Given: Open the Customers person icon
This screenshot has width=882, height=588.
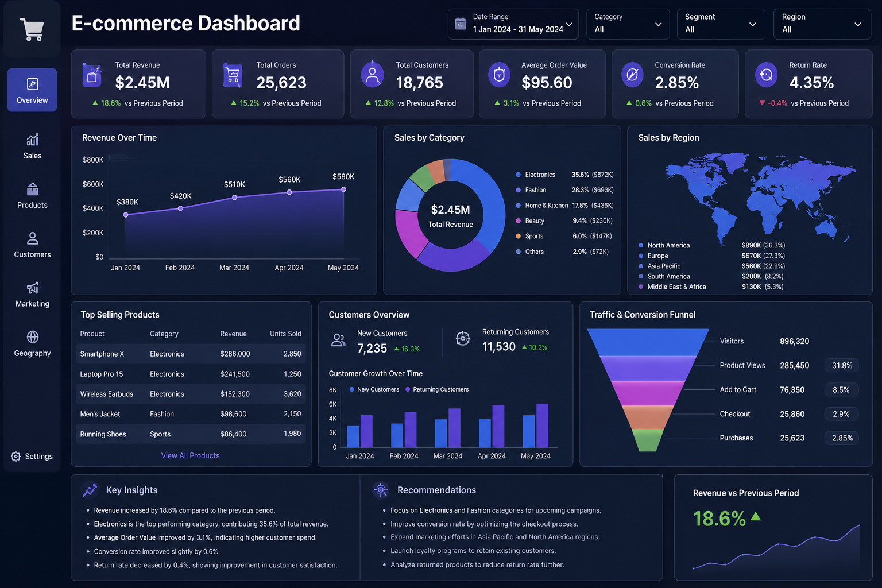Looking at the screenshot, I should click(x=33, y=238).
